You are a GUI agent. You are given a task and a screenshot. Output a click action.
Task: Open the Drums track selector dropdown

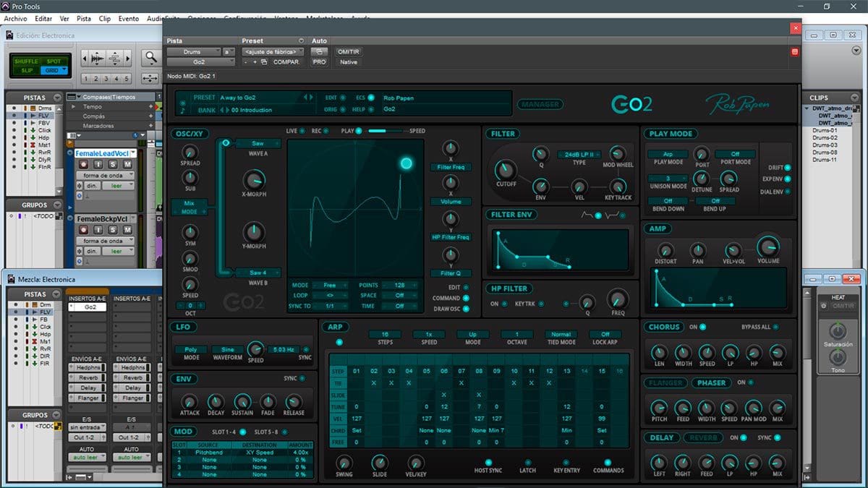point(194,52)
